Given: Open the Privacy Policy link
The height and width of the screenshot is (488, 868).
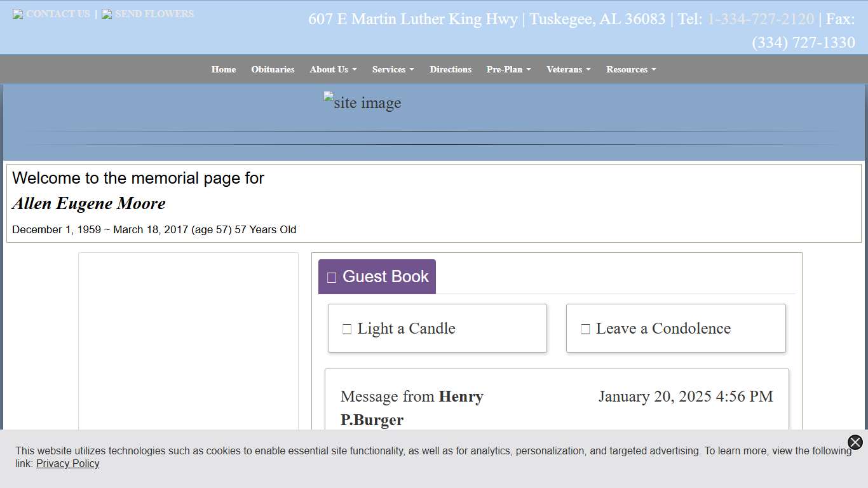Looking at the screenshot, I should [67, 463].
